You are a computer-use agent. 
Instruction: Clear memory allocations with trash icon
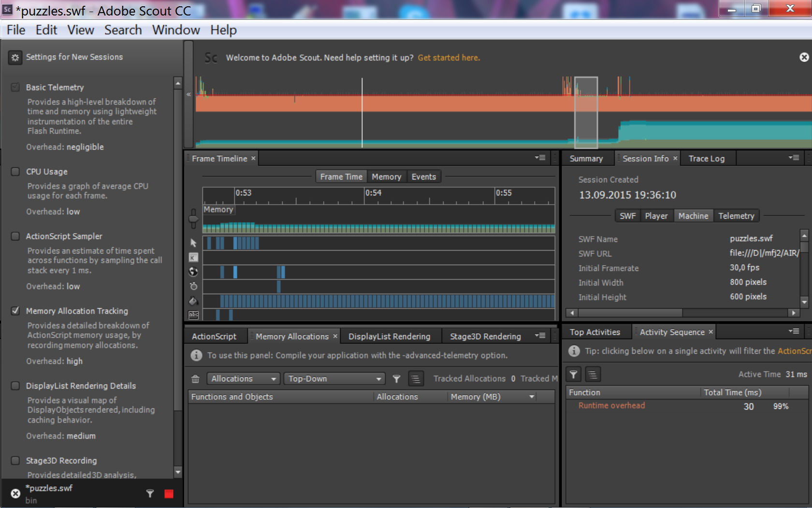(195, 379)
